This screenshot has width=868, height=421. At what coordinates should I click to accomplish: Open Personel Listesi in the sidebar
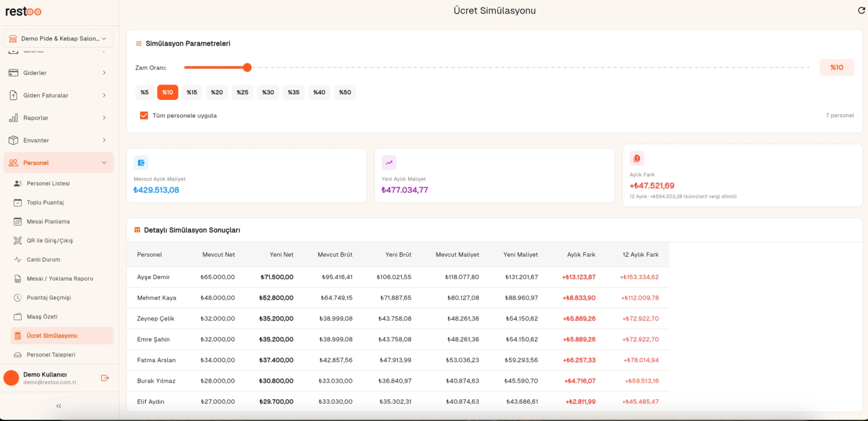pos(62,184)
